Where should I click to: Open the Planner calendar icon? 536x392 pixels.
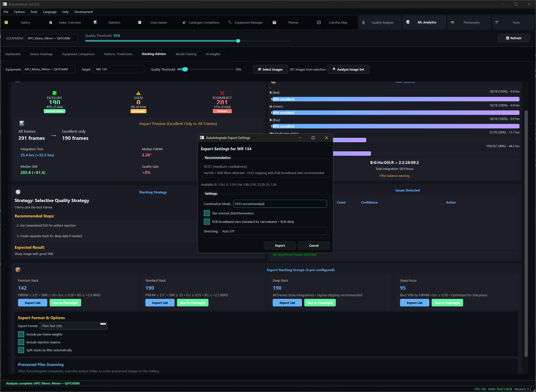(x=274, y=22)
